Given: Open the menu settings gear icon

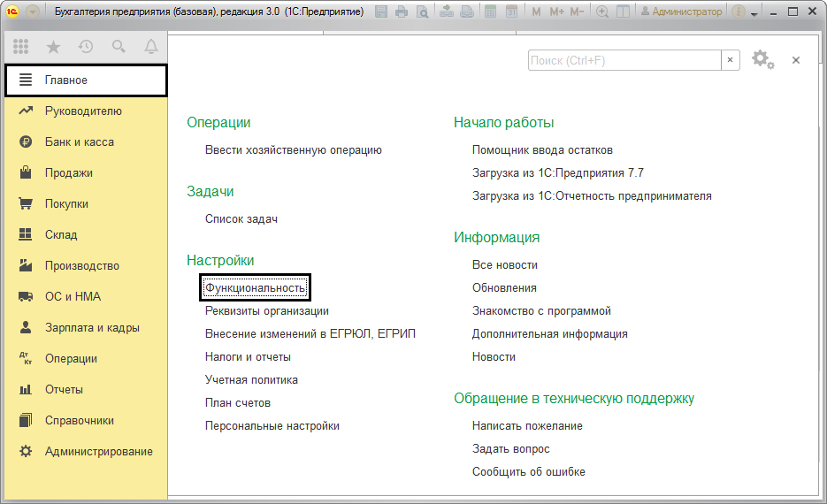Looking at the screenshot, I should click(762, 59).
